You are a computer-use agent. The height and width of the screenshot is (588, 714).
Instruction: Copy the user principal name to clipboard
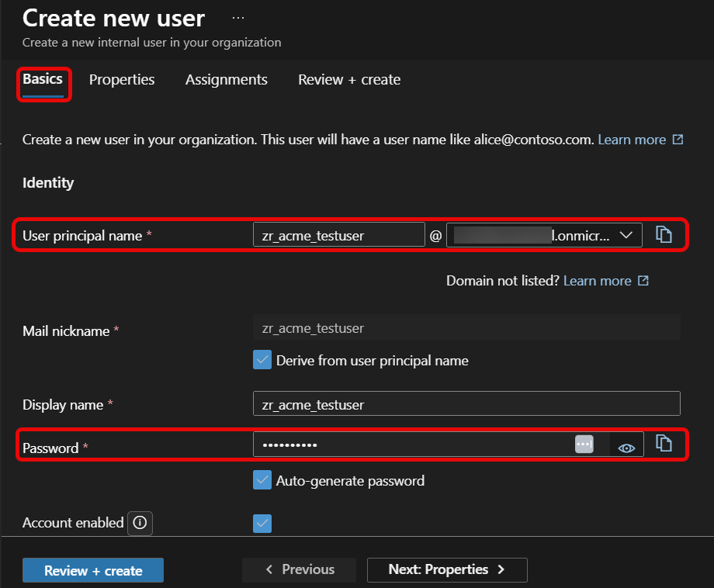tap(664, 234)
